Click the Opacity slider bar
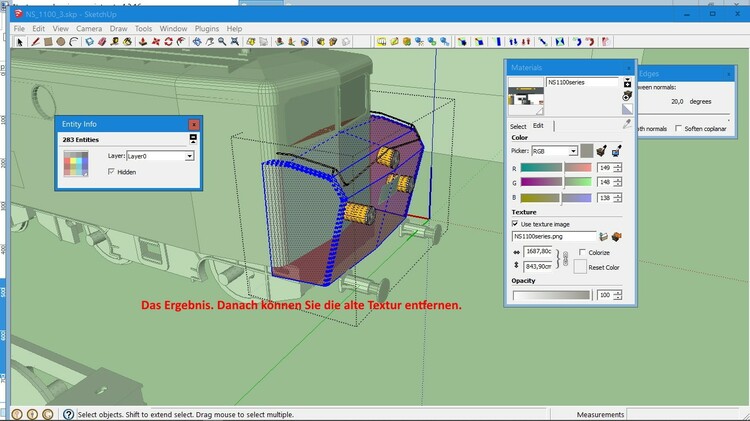750x421 pixels. click(x=552, y=295)
